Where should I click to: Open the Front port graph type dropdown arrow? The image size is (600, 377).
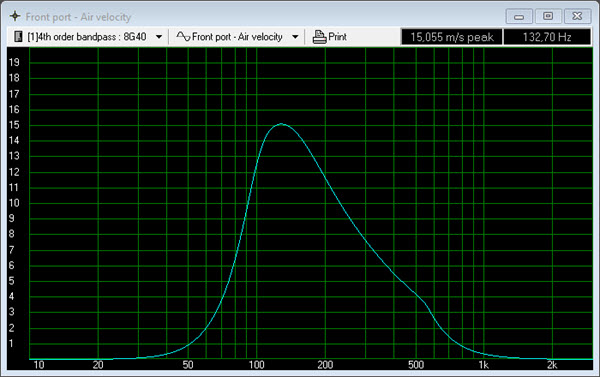295,37
